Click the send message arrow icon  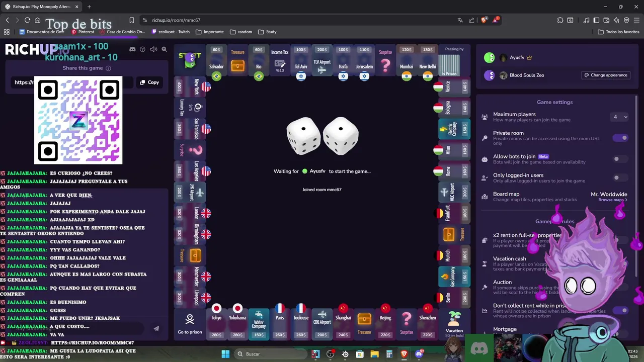[156, 328]
